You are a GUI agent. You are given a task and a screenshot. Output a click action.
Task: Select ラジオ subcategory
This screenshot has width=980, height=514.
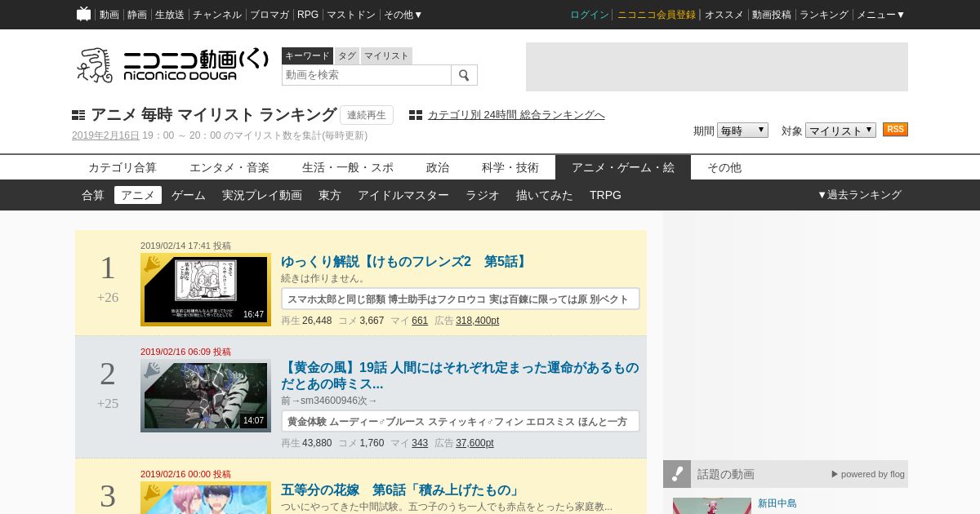pos(483,195)
